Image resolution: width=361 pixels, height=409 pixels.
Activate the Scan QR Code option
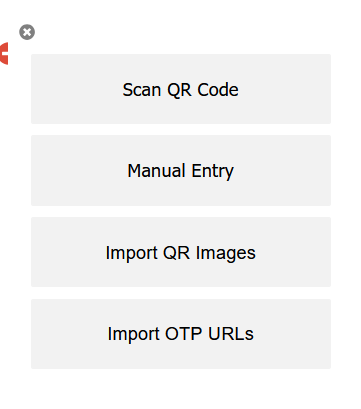(x=181, y=89)
